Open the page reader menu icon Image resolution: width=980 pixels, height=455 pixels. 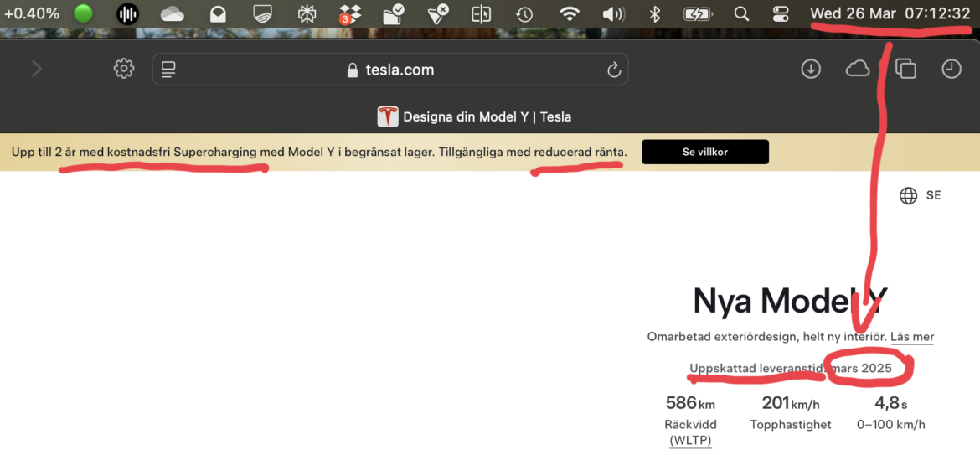[168, 70]
